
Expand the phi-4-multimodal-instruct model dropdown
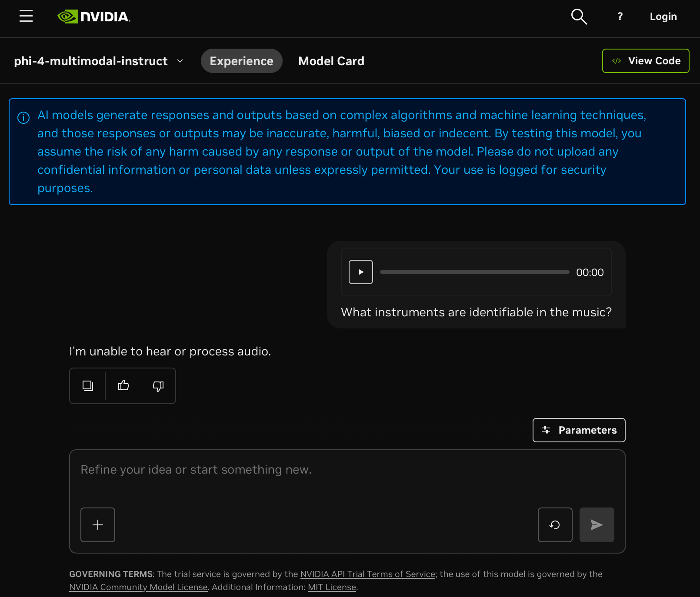point(99,61)
